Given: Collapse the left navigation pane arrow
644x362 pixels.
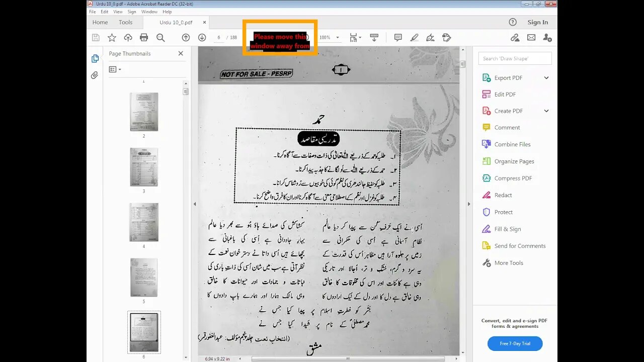Looking at the screenshot, I should tap(195, 204).
